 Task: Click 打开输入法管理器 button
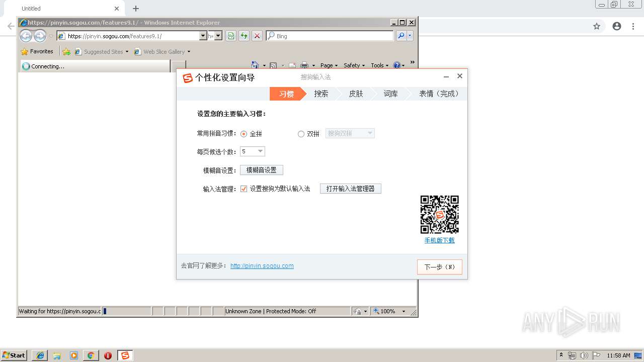[351, 189]
